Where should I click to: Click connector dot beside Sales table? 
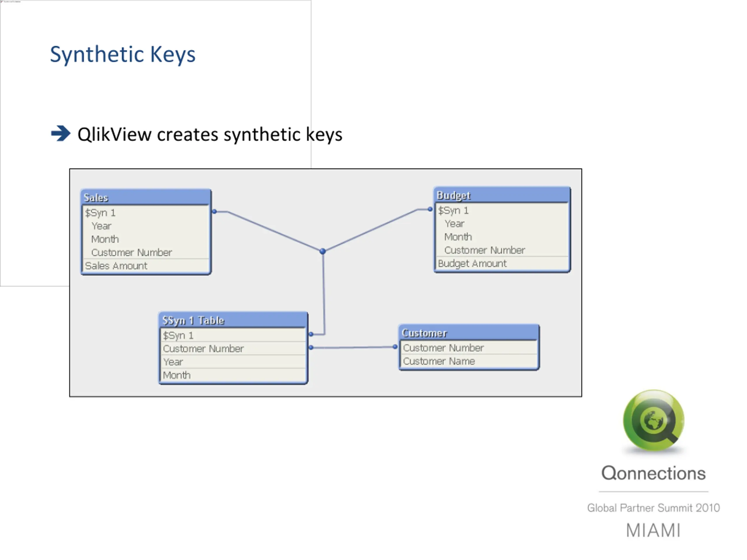tap(214, 212)
